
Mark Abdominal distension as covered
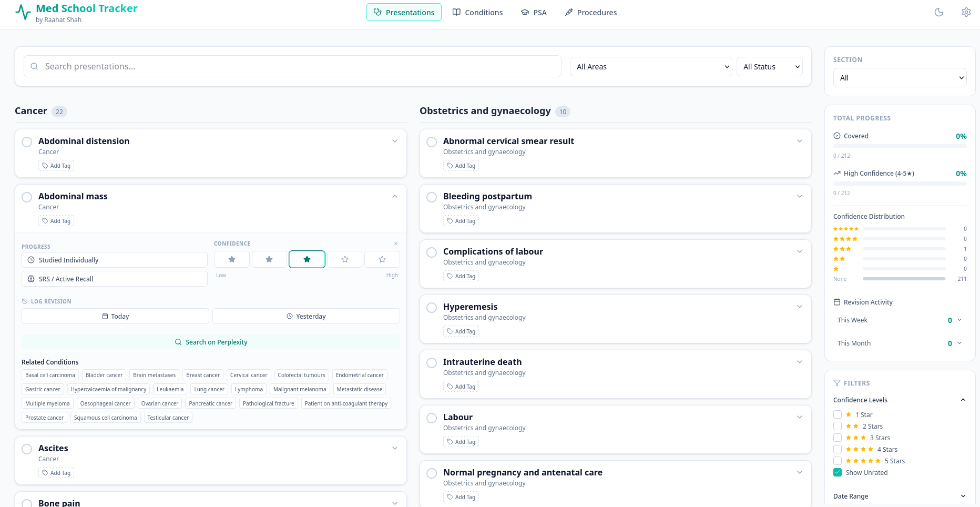[27, 142]
